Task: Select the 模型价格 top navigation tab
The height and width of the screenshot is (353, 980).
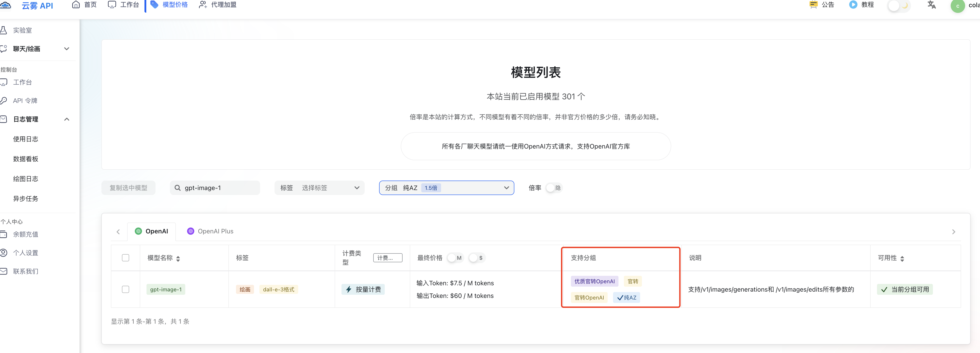Action: point(169,5)
